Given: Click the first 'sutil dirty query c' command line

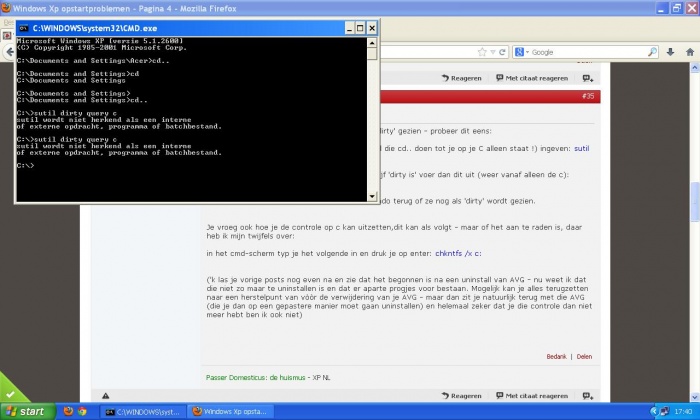Looking at the screenshot, I should 67,113.
